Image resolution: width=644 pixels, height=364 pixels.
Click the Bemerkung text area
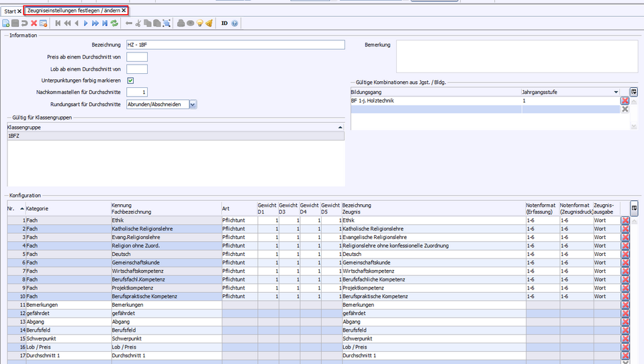516,56
